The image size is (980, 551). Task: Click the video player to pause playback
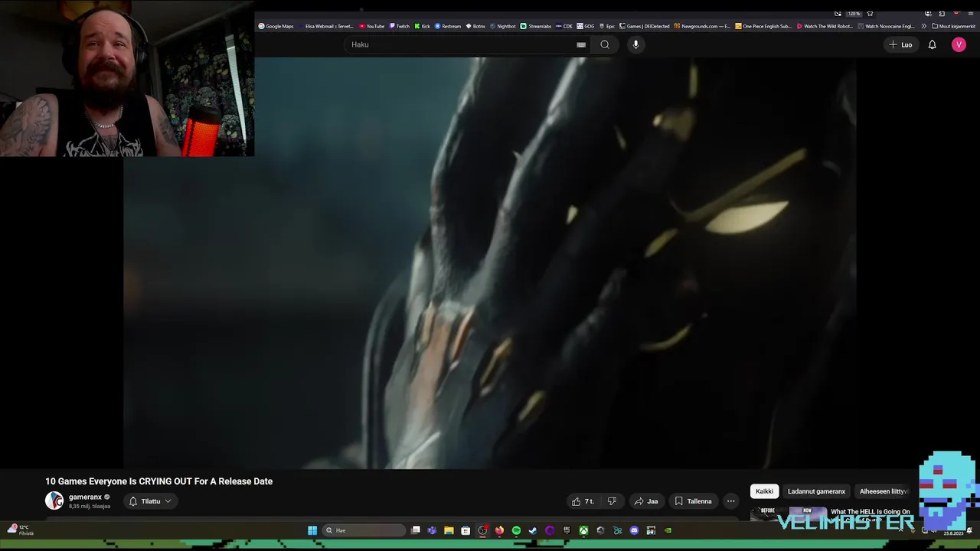(x=490, y=262)
